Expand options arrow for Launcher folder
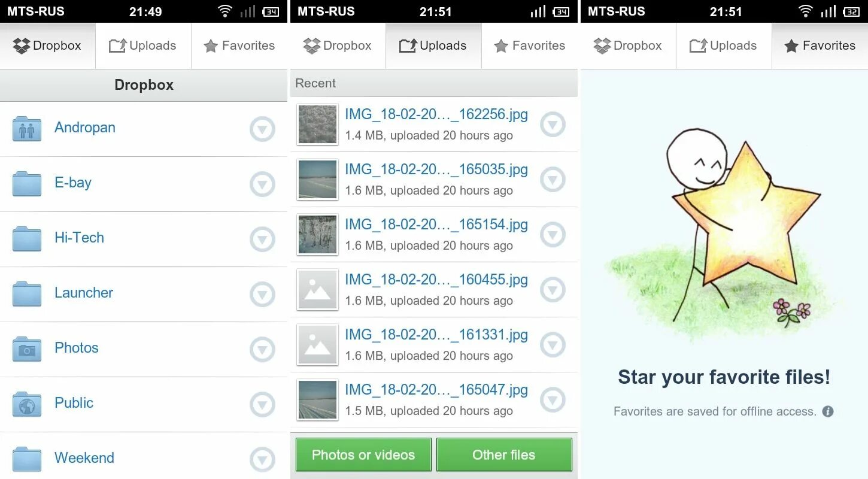 tap(262, 294)
